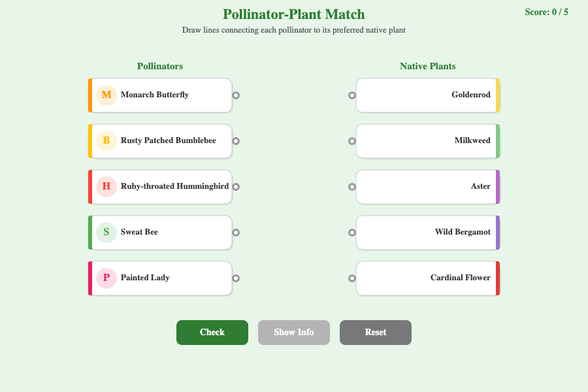Click the Goldenrod plant label
This screenshot has height=392, width=588.
coord(471,95)
